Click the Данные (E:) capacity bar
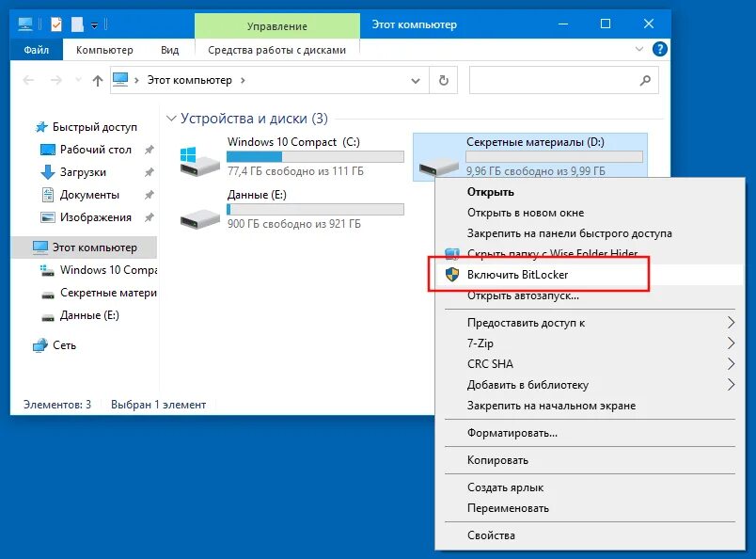This screenshot has height=559, width=756. coord(315,209)
